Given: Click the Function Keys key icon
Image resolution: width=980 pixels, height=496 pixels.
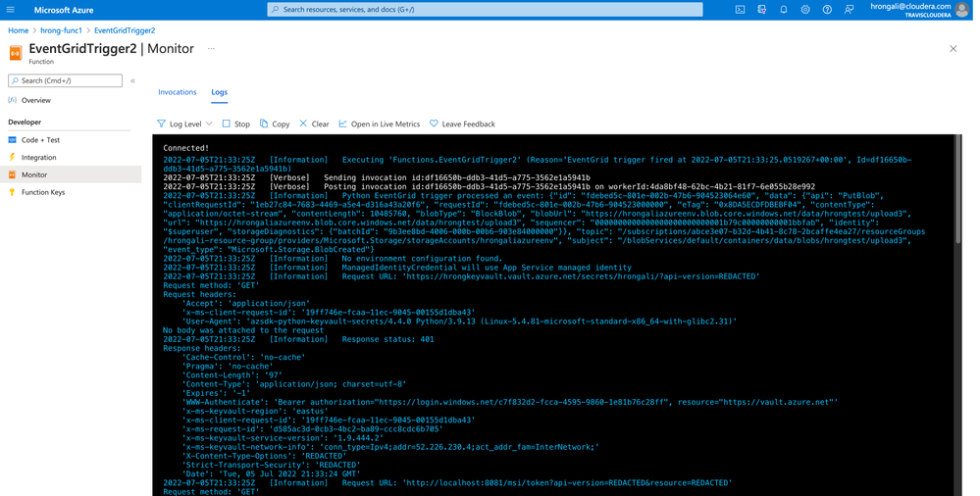Looking at the screenshot, I should pyautogui.click(x=13, y=192).
